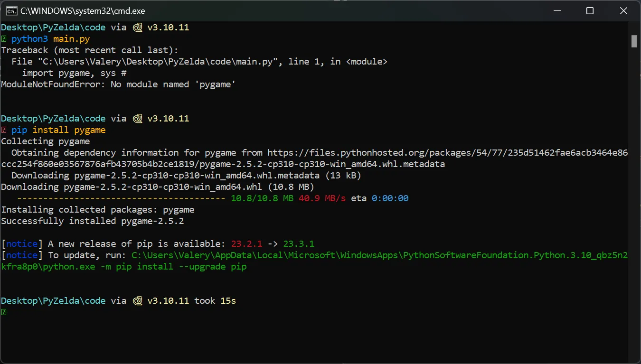Click the green prompt symbol before python3 main.py

[x=4, y=39]
